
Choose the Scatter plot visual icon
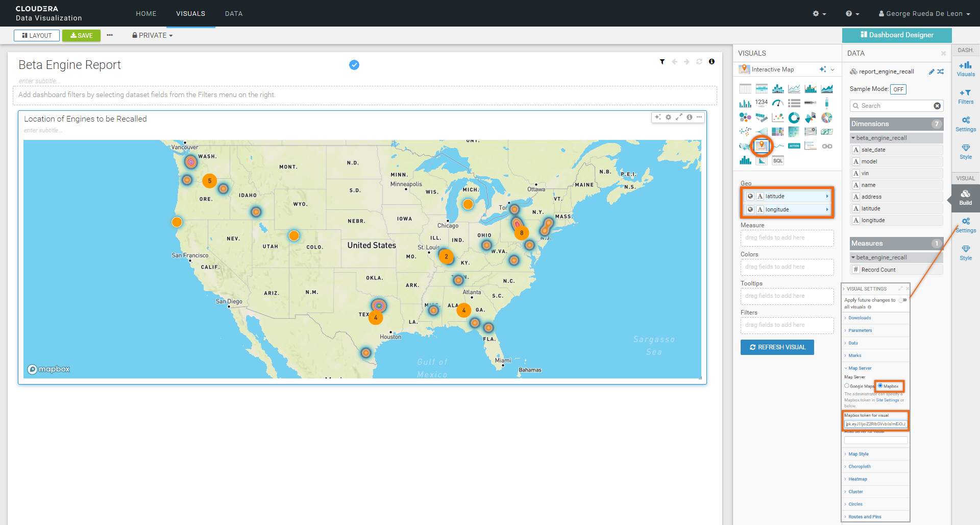coord(778,117)
